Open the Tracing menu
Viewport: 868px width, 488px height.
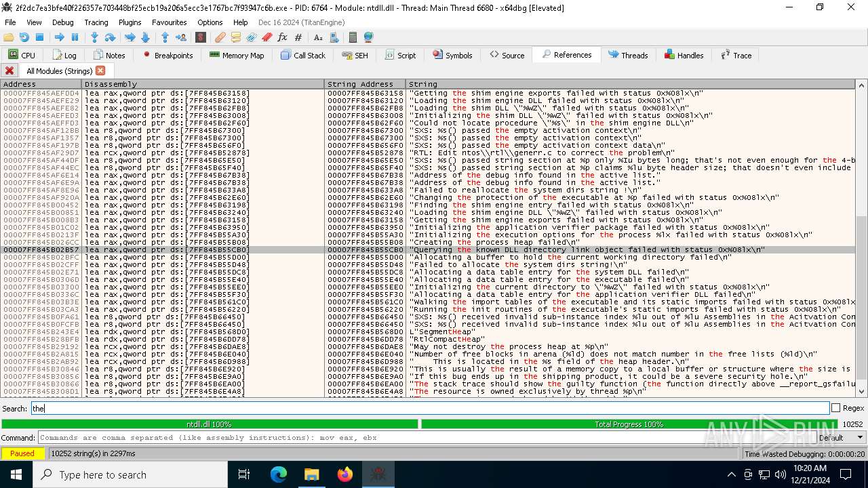point(96,22)
